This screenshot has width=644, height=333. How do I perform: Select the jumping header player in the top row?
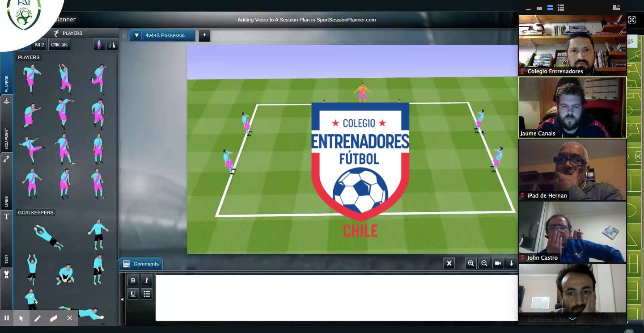(x=65, y=78)
